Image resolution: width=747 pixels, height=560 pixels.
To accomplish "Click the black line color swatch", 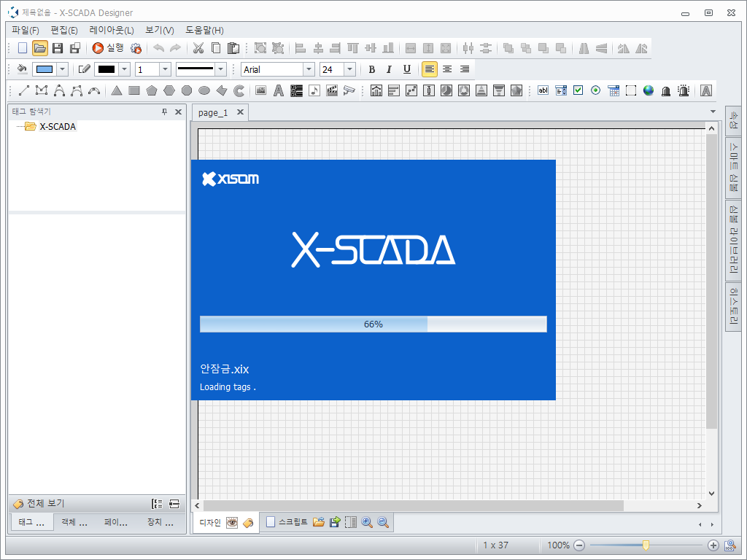I will (x=107, y=69).
